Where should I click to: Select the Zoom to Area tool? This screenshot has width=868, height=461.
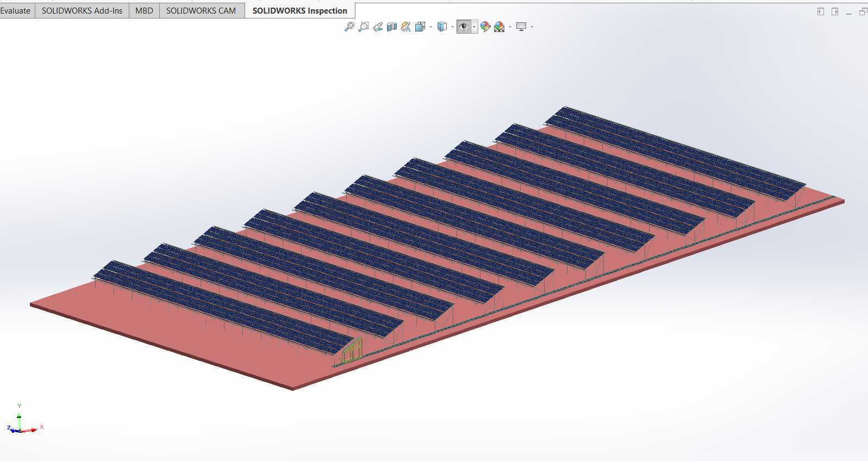point(363,27)
